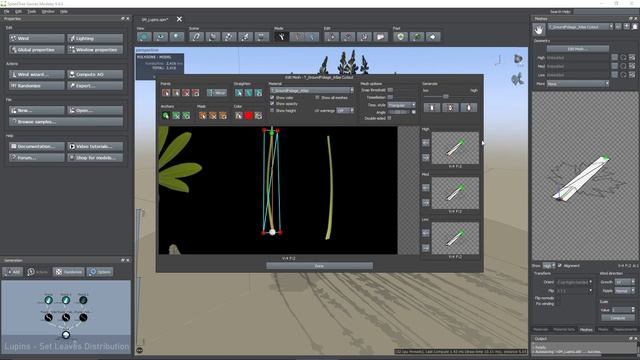The width and height of the screenshot is (640, 360).
Task: Toggle Snap threshold checkbox
Action: (390, 90)
